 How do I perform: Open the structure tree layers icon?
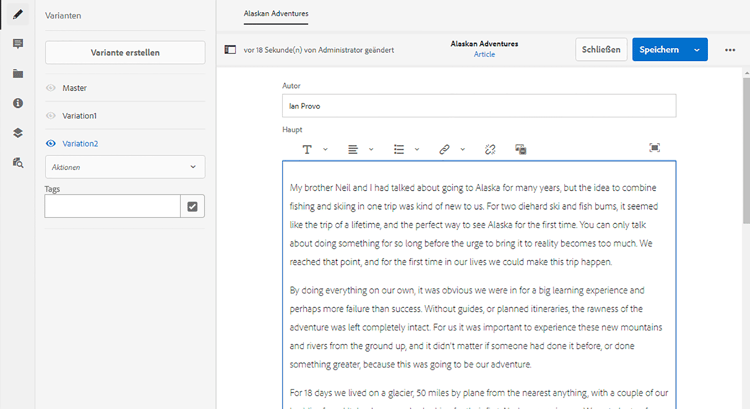click(18, 133)
